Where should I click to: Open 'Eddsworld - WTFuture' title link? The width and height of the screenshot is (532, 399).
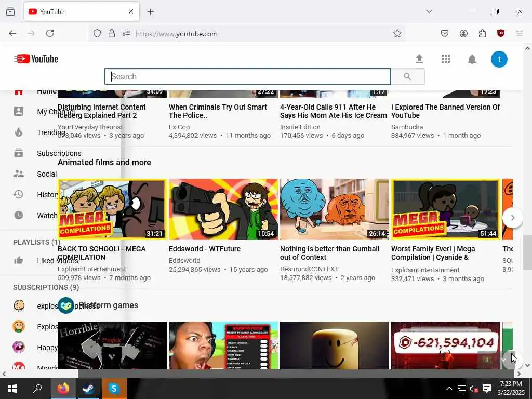205,249
